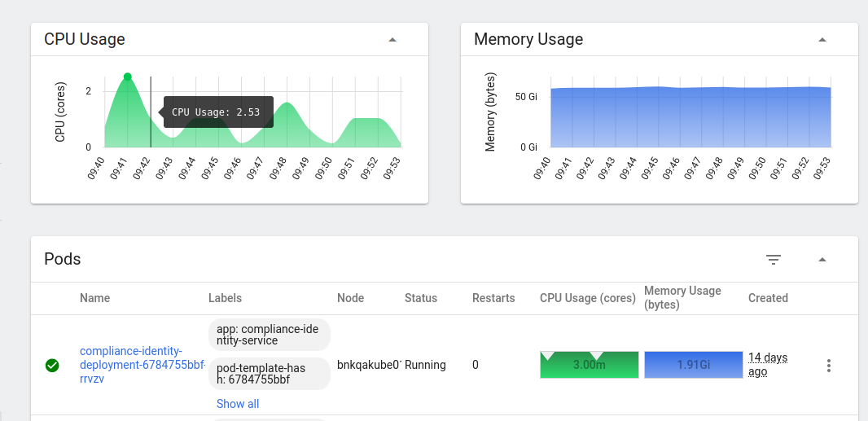This screenshot has height=421, width=868.
Task: Click the green running status check icon
Action: [x=52, y=365]
